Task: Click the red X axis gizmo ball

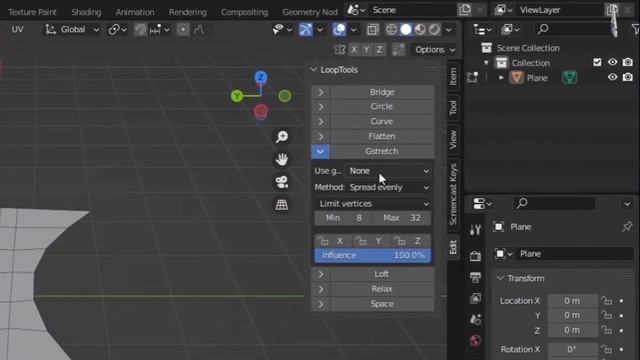Action: tap(261, 111)
